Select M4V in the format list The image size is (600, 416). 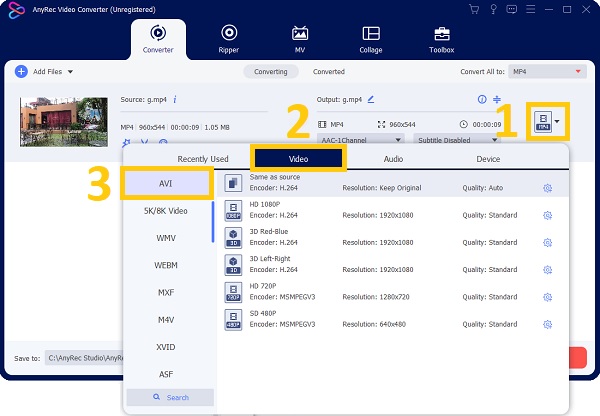pyautogui.click(x=166, y=320)
